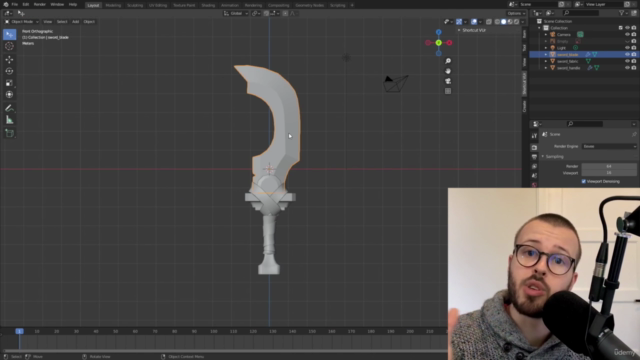Select the Transform tool

(x=9, y=94)
